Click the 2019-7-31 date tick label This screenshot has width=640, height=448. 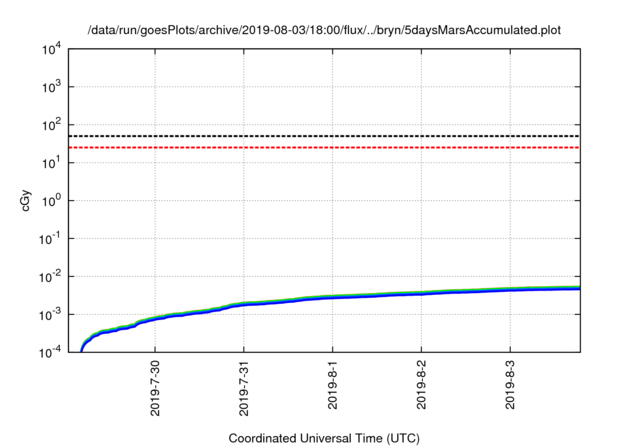click(244, 388)
